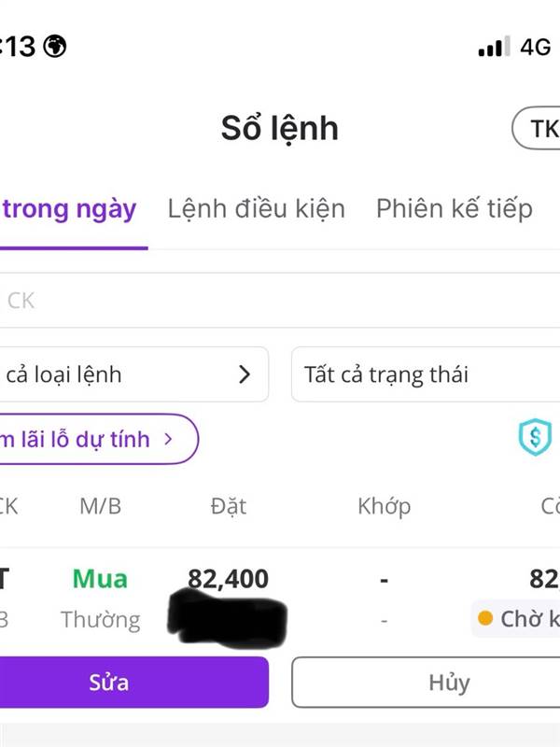Select the 'trong ngày' tab
560x747 pixels.
click(69, 208)
